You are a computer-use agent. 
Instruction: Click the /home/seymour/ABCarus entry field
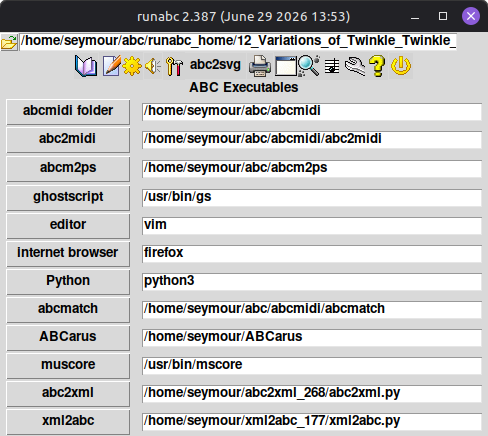tap(312, 338)
